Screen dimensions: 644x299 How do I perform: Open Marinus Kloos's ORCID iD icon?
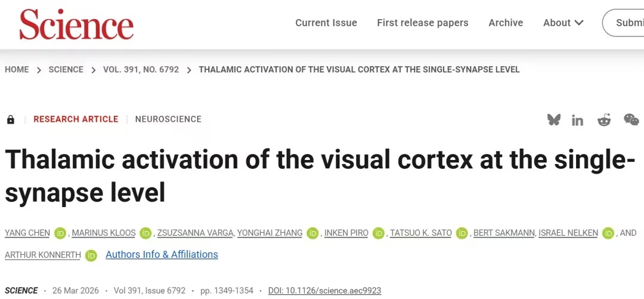[x=146, y=233]
